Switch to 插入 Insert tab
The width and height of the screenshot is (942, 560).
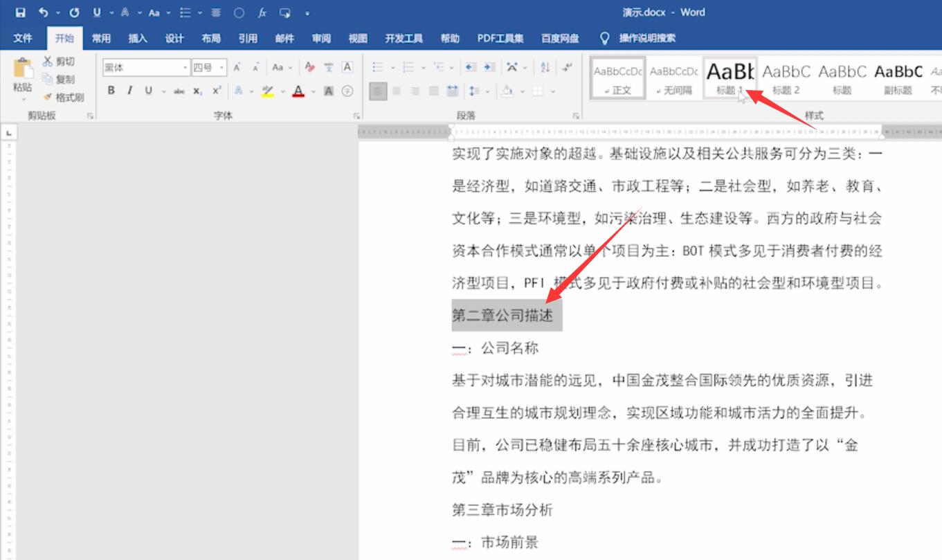tap(138, 38)
